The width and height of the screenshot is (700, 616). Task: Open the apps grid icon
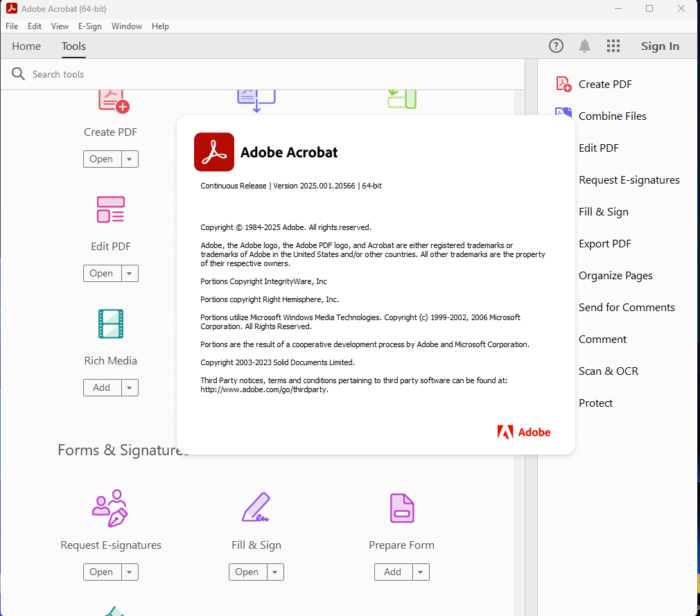point(613,46)
